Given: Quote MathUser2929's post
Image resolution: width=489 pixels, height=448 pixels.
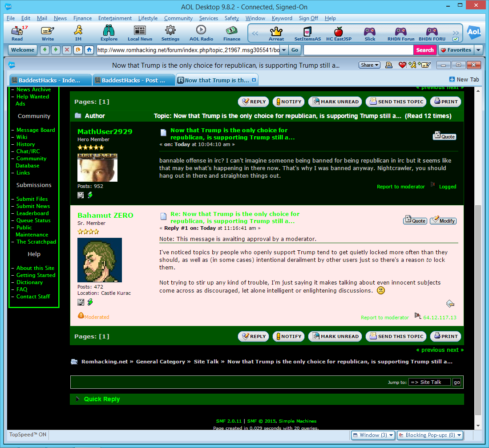Looking at the screenshot, I should pyautogui.click(x=445, y=136).
